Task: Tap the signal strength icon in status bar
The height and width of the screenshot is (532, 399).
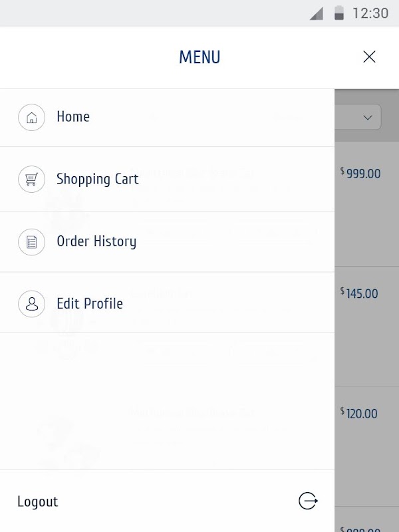Action: pyautogui.click(x=317, y=13)
